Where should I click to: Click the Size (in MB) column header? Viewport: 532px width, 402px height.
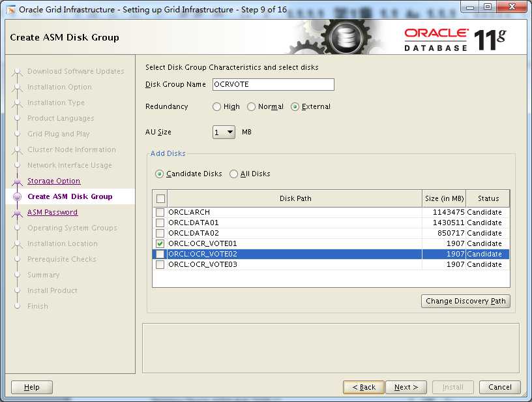coord(444,198)
